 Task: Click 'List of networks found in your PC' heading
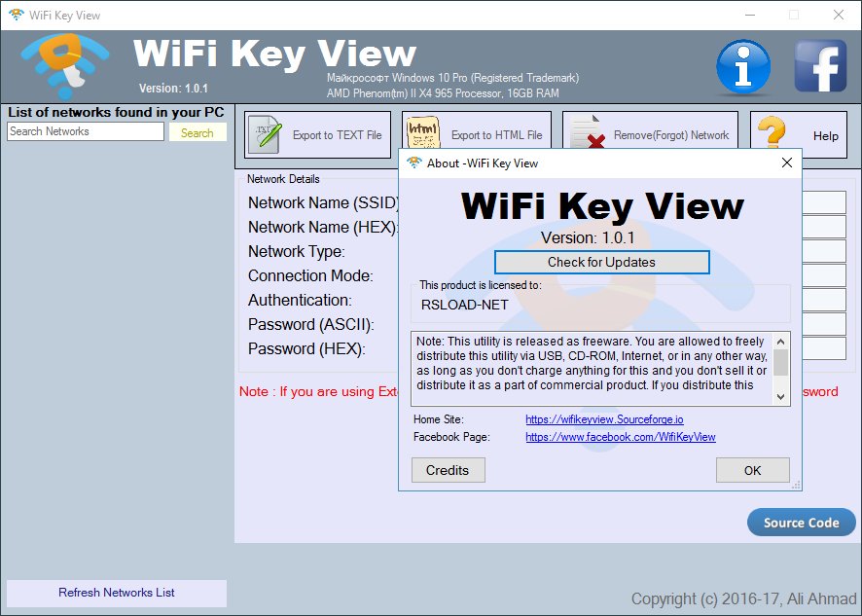pyautogui.click(x=116, y=112)
